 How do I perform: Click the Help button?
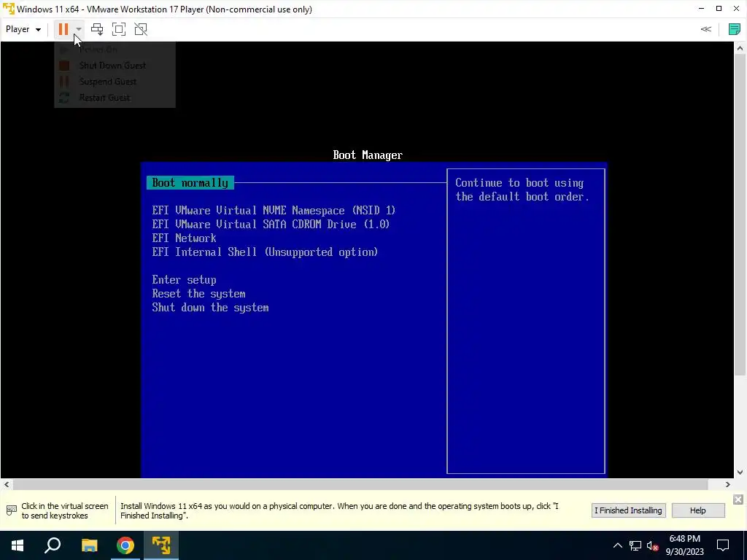tap(698, 510)
